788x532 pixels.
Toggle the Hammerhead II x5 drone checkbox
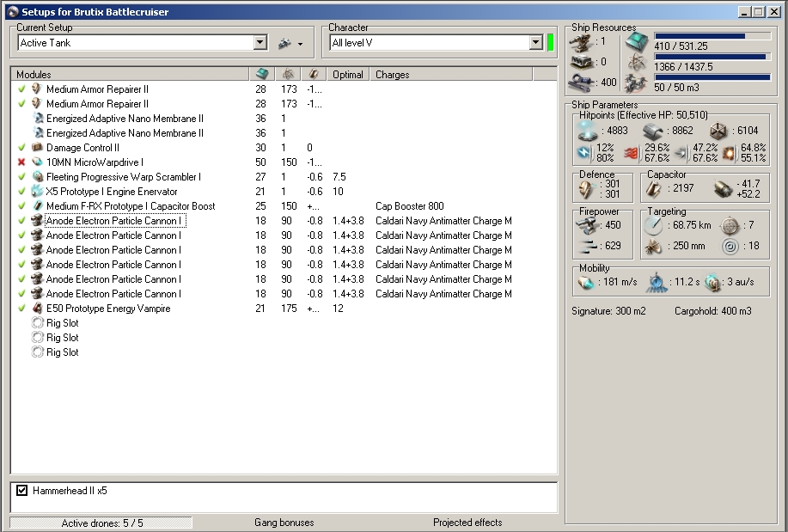click(x=21, y=490)
